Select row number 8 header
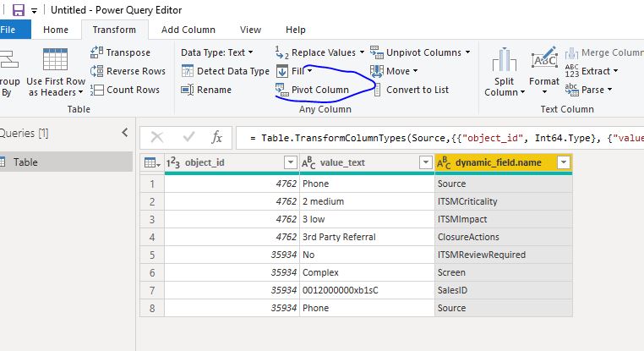 click(x=152, y=308)
